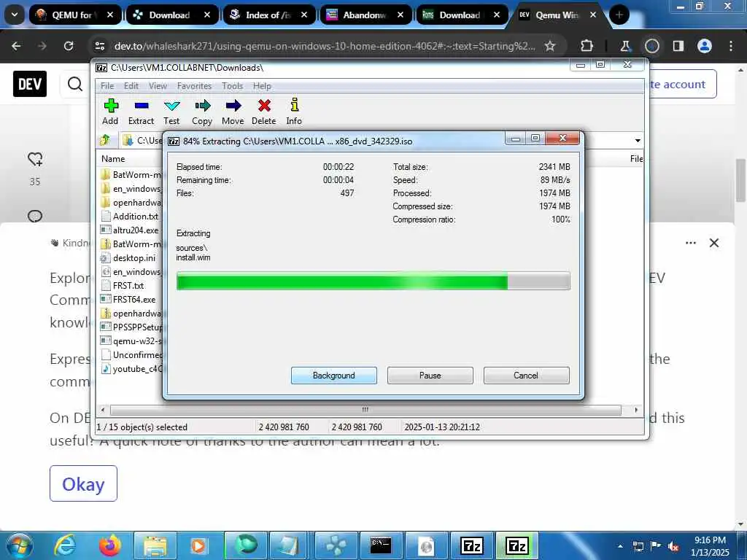
Task: Switch to the Abandonware browser tab
Action: click(x=366, y=15)
